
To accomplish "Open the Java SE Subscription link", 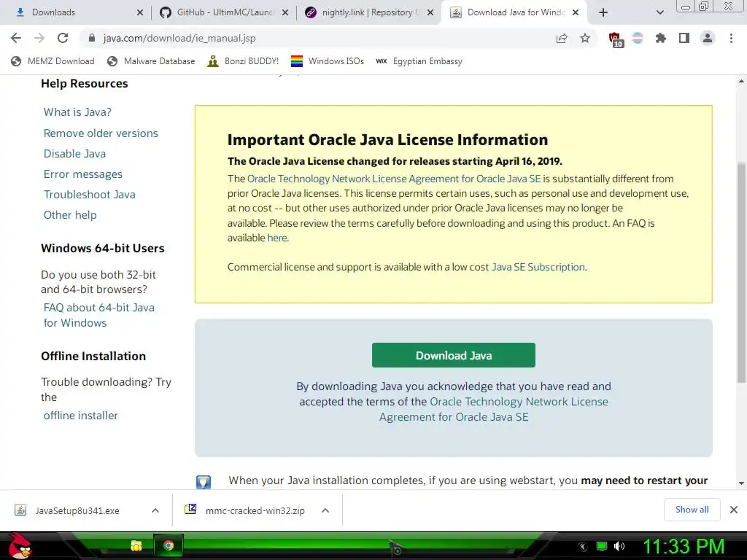I will coord(538,267).
